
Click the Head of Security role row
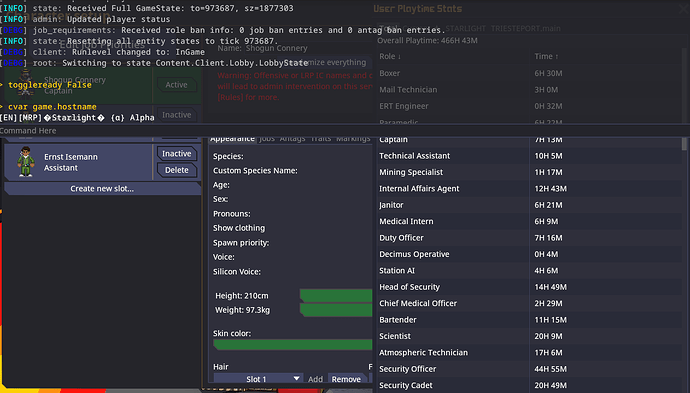(530, 287)
